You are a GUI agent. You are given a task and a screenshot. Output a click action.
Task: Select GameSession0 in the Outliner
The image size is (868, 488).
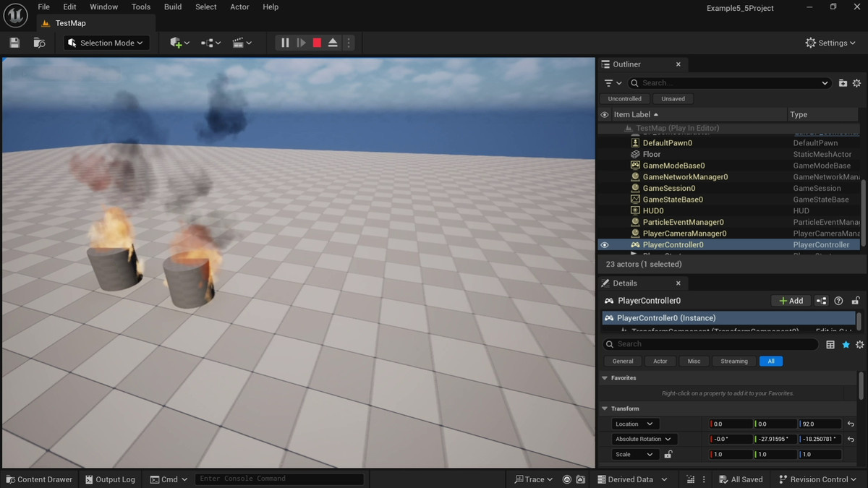668,188
